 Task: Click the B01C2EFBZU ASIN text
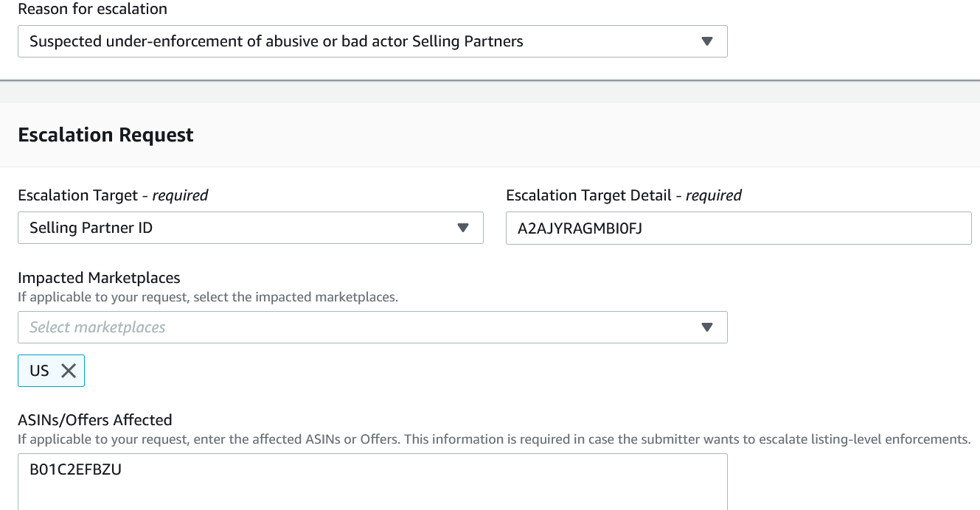tap(75, 469)
